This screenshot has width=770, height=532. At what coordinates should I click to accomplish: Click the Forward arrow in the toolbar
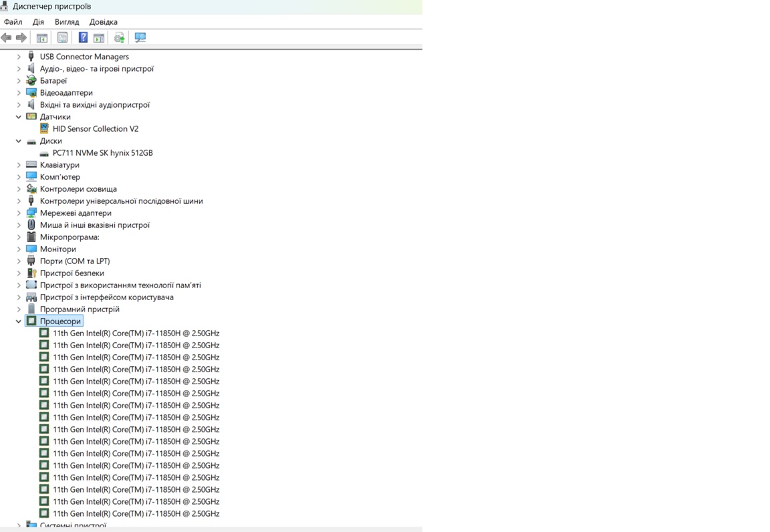pos(21,37)
